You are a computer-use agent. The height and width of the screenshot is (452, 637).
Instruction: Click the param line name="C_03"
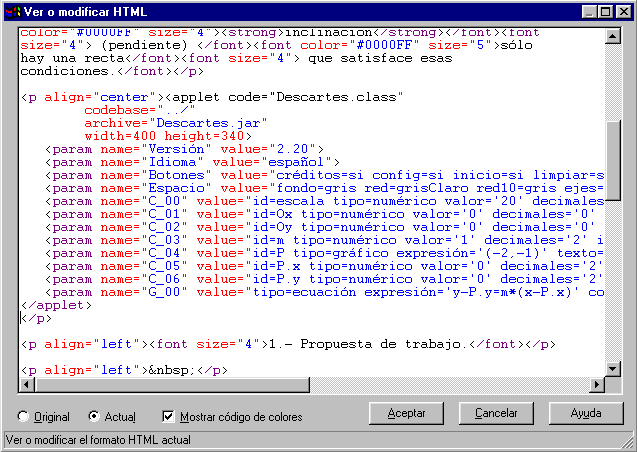(x=325, y=240)
